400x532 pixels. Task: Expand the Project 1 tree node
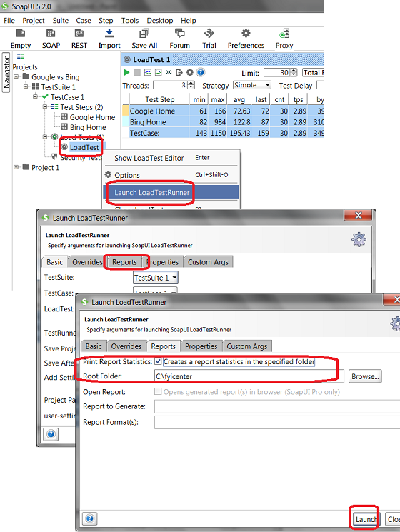tap(16, 167)
